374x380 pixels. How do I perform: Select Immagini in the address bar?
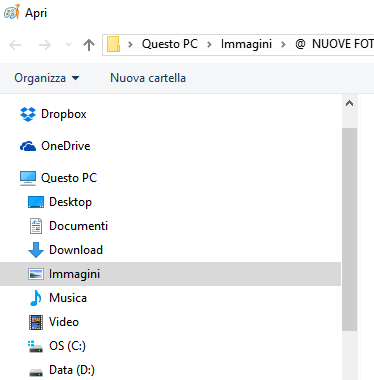point(246,44)
